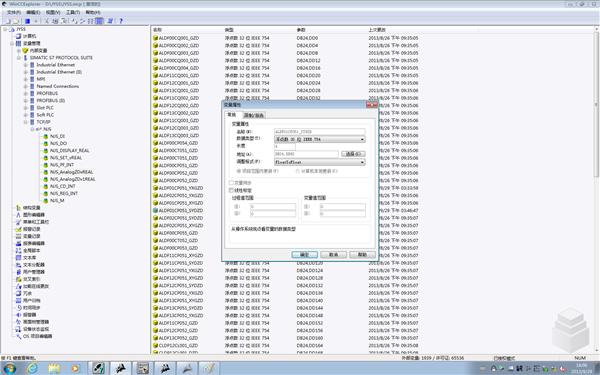The height and width of the screenshot is (375, 600).
Task: Click the ALDF00CQ001_GZD tag icon in list
Action: tap(155, 38)
